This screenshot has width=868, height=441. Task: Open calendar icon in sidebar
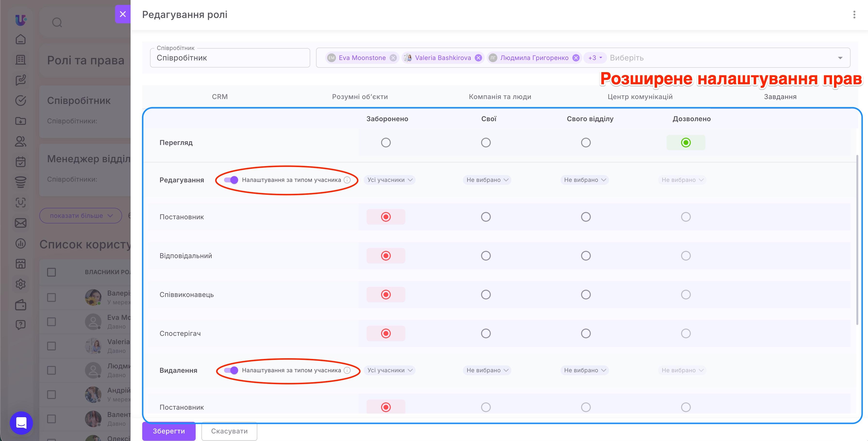21,162
